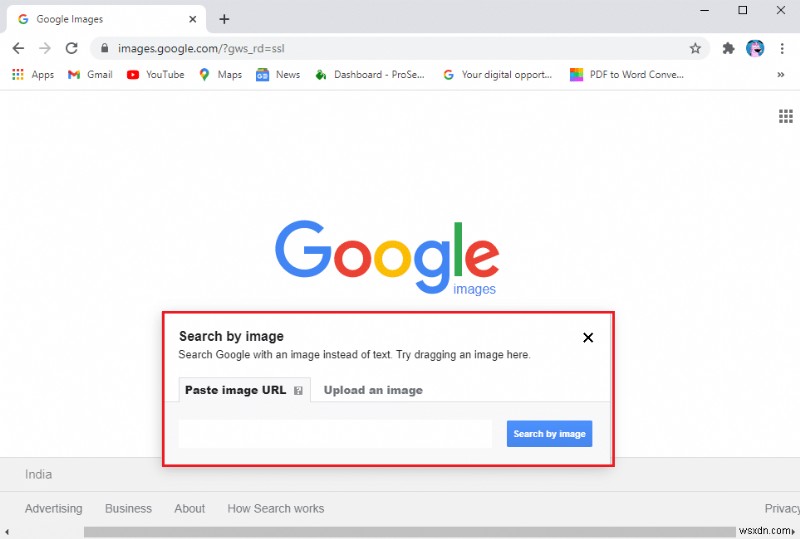Click the scrollbar left arrow
Screen dimensions: 800x539
point(7,532)
